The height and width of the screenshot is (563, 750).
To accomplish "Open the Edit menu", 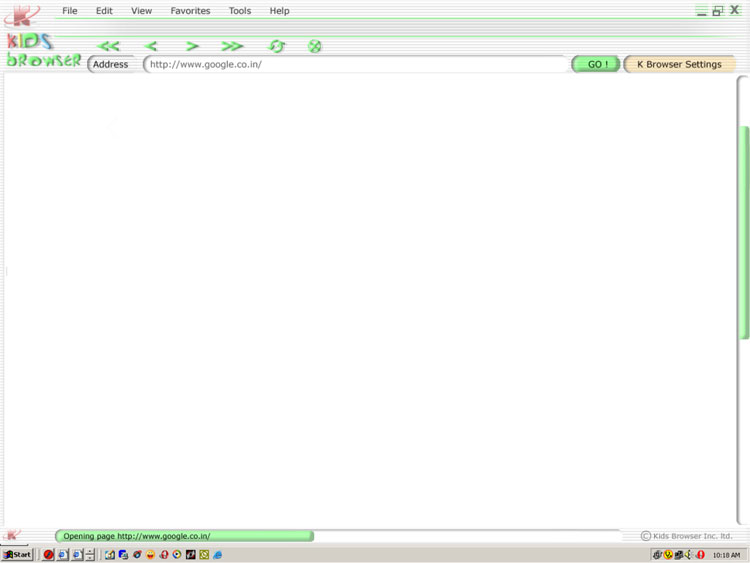I will pos(104,11).
